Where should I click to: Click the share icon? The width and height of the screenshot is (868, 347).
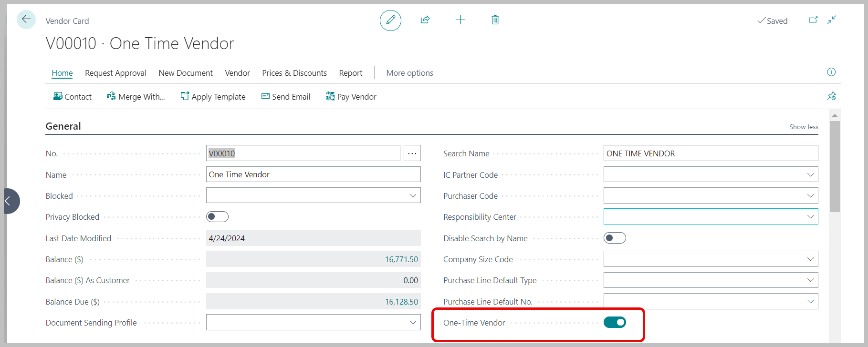tap(425, 20)
